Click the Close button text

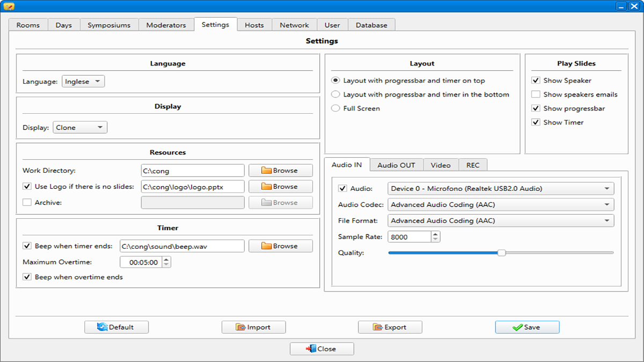pyautogui.click(x=326, y=349)
